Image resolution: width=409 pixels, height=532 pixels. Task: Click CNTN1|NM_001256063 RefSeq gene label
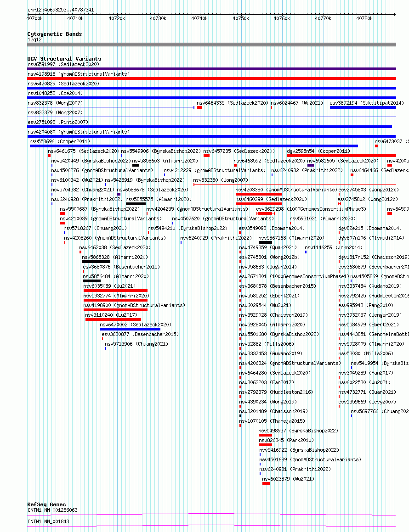pyautogui.click(x=53, y=510)
